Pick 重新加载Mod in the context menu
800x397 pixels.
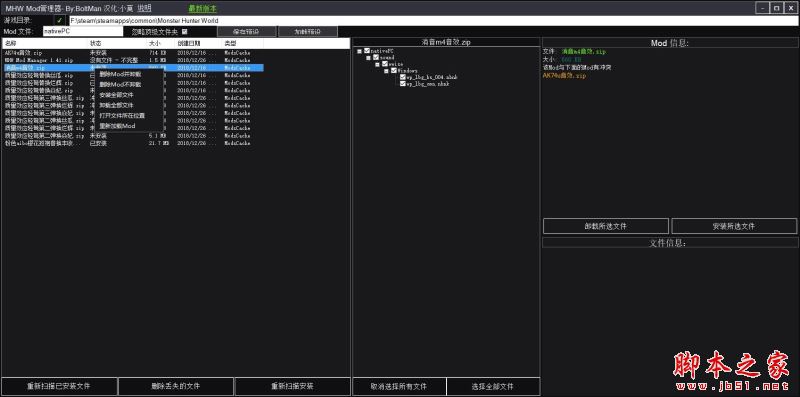click(129, 126)
